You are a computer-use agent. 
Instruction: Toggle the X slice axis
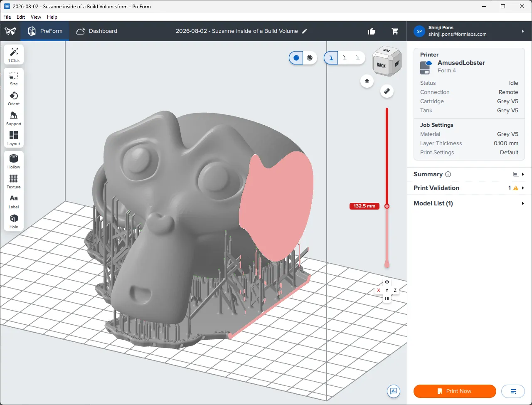(379, 290)
